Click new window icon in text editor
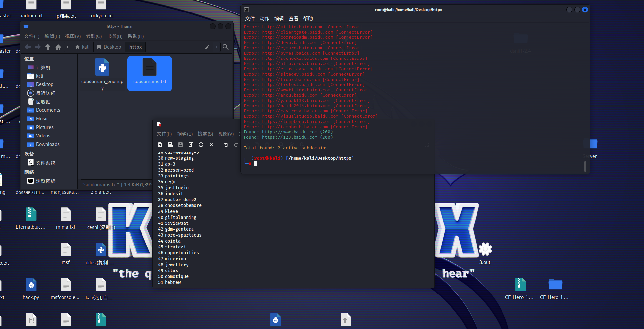Image resolution: width=644 pixels, height=329 pixels. (170, 145)
